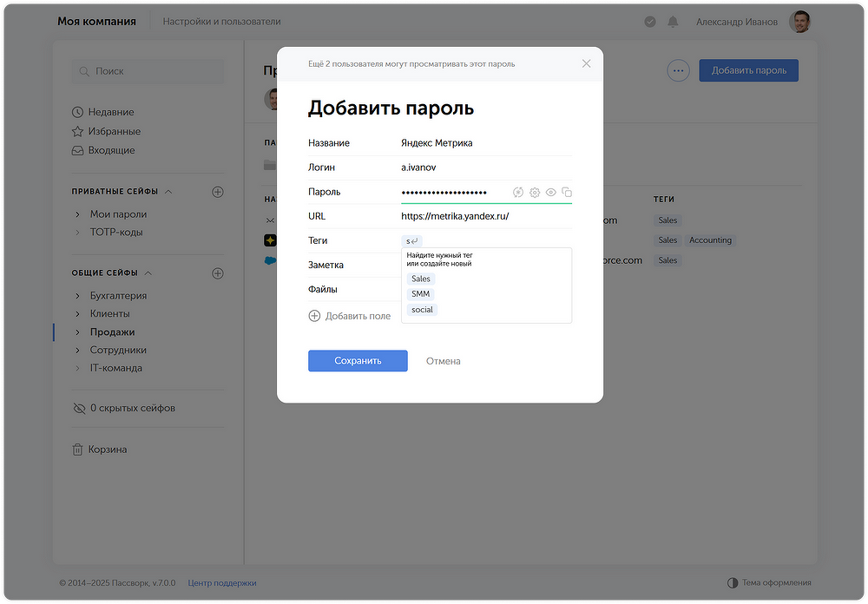
Task: Click the Входящие inbox icon
Action: click(x=77, y=151)
